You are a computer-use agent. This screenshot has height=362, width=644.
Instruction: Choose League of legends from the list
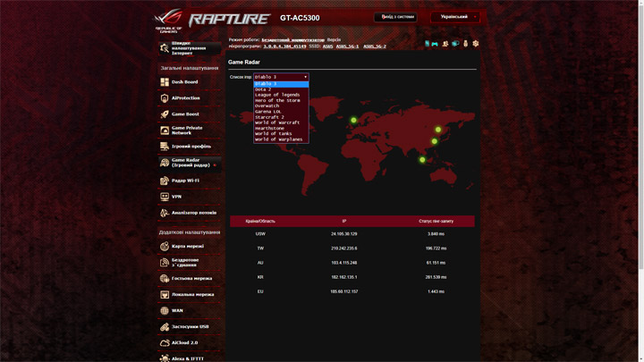(x=281, y=95)
